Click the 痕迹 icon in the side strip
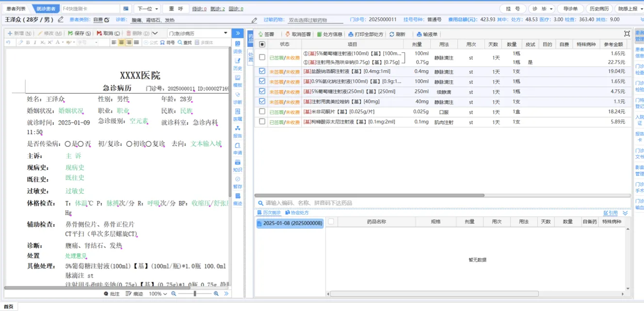Image resolution: width=644 pixels, height=311 pixels. pyautogui.click(x=237, y=199)
